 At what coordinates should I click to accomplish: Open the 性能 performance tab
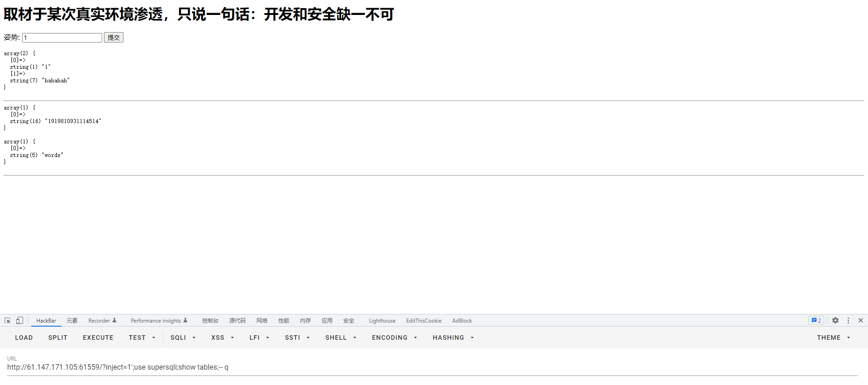[283, 321]
